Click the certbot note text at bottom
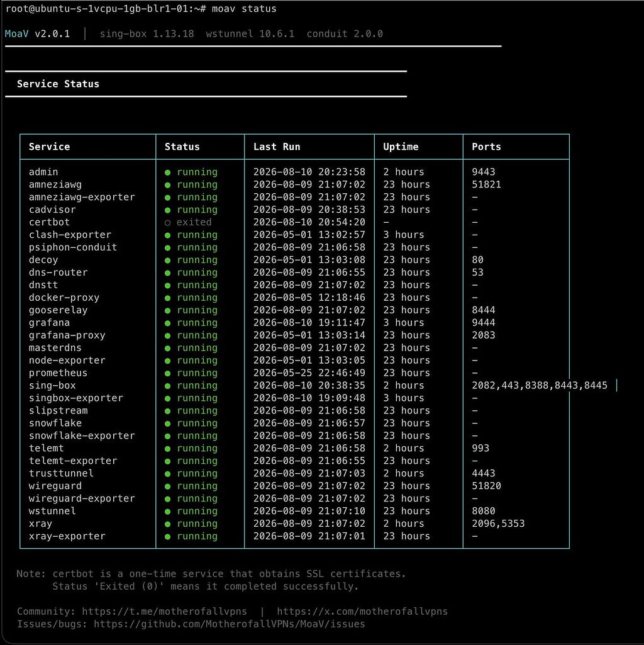The height and width of the screenshot is (645, 644). click(211, 580)
